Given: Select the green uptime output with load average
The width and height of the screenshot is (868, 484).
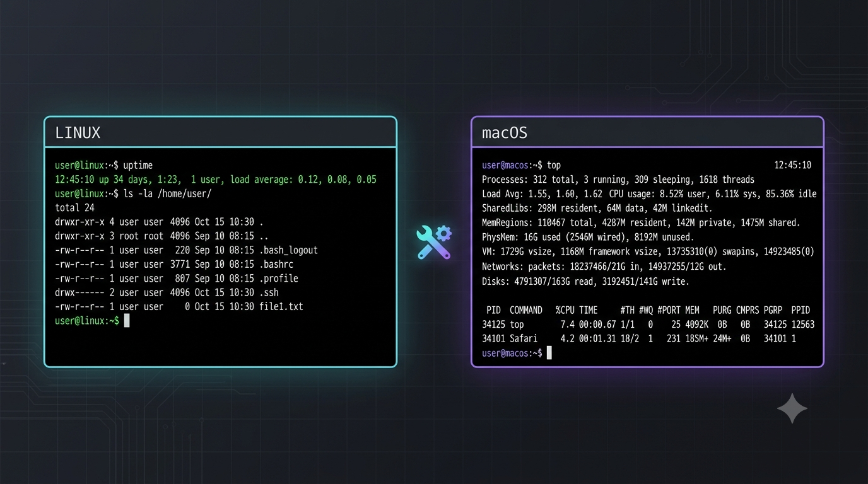Looking at the screenshot, I should point(216,180).
